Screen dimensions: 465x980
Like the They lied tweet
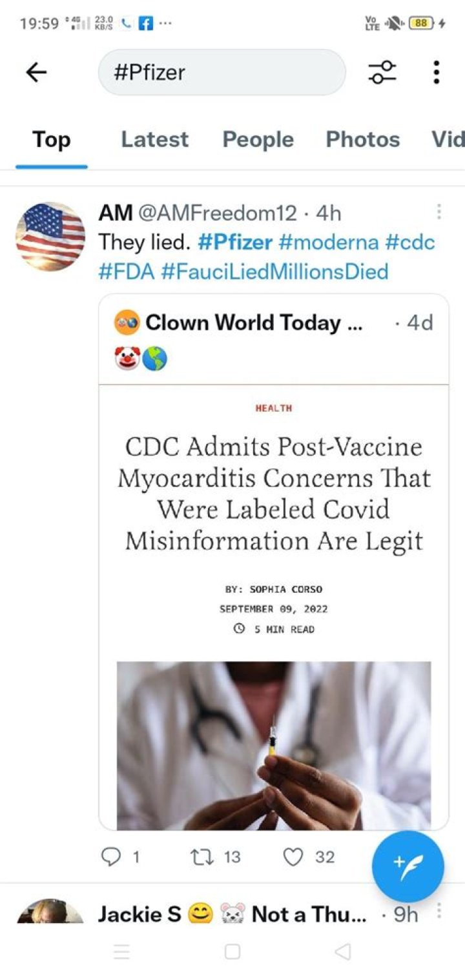pyautogui.click(x=309, y=857)
